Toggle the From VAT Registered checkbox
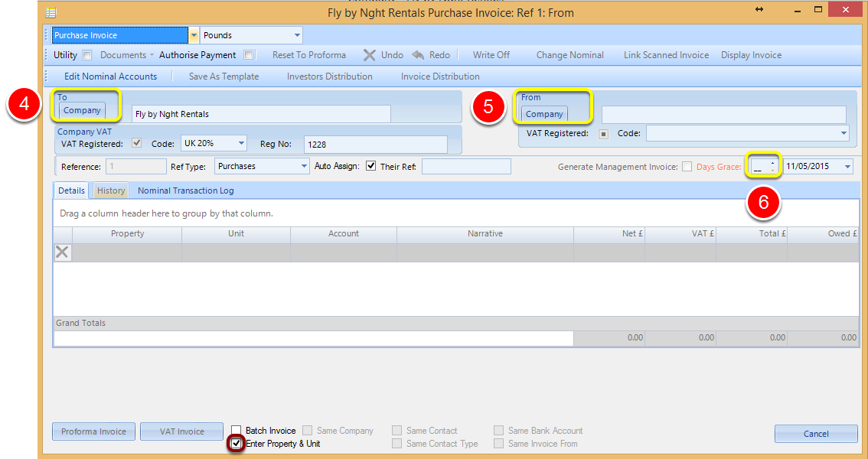Image resolution: width=868 pixels, height=459 pixels. pos(603,134)
